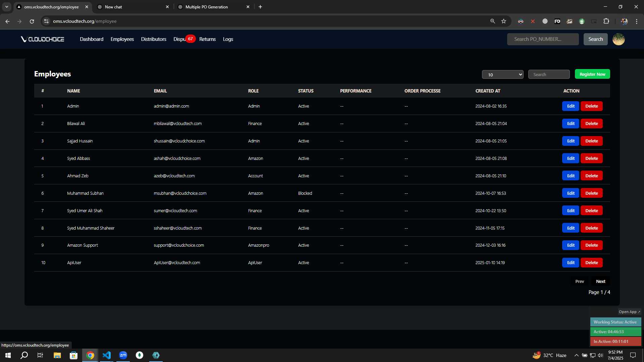
Task: Open Disputes with the 67 badge
Action: (184, 39)
